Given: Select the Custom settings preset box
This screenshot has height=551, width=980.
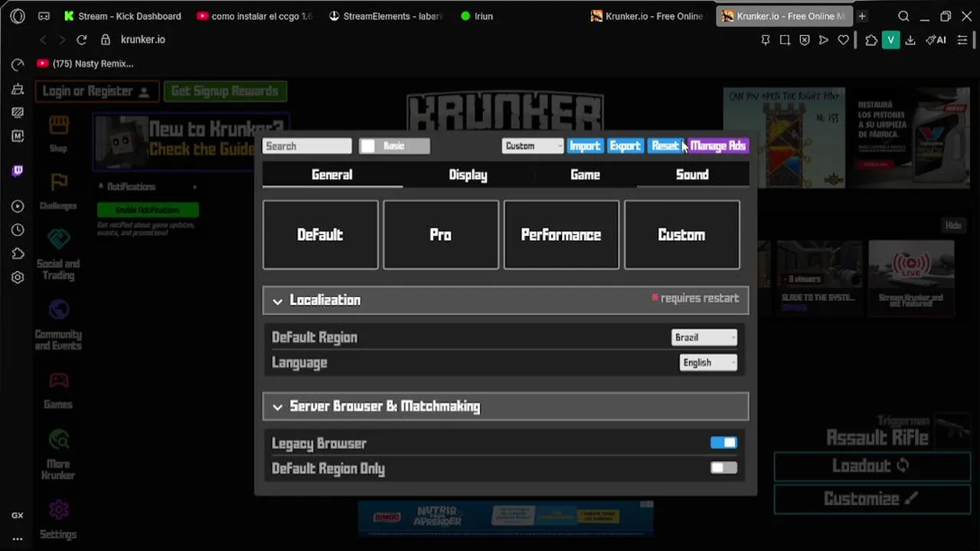Looking at the screenshot, I should point(681,235).
